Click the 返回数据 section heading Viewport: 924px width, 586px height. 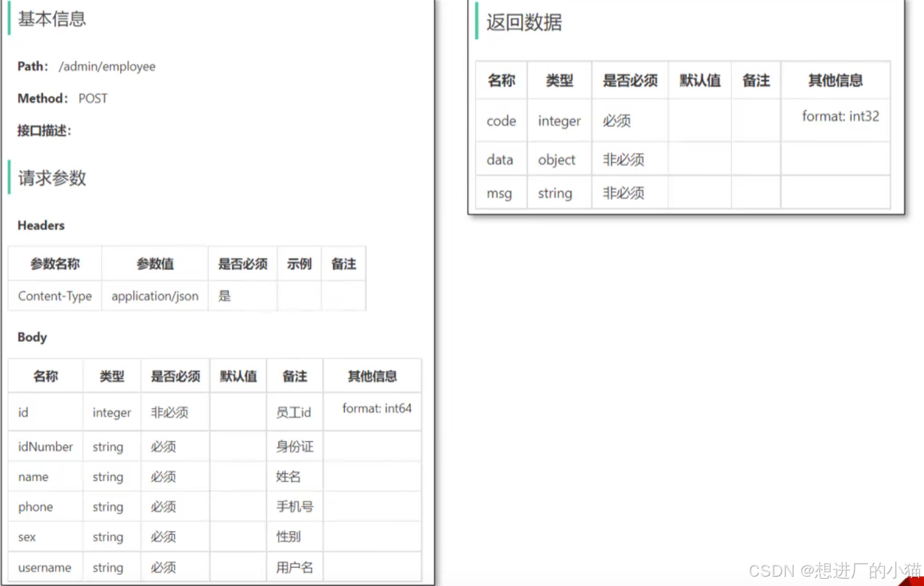524,22
